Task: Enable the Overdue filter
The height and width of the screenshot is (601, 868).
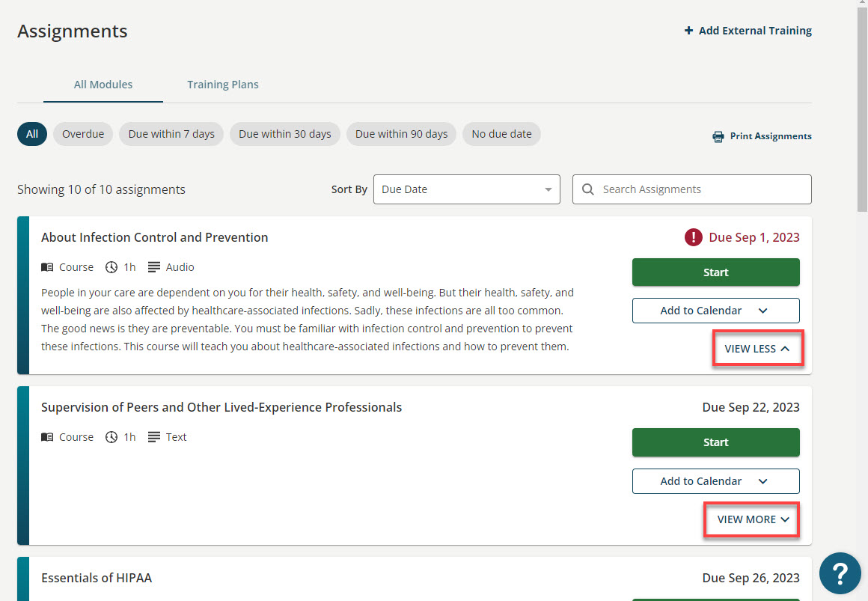Action: tap(82, 133)
